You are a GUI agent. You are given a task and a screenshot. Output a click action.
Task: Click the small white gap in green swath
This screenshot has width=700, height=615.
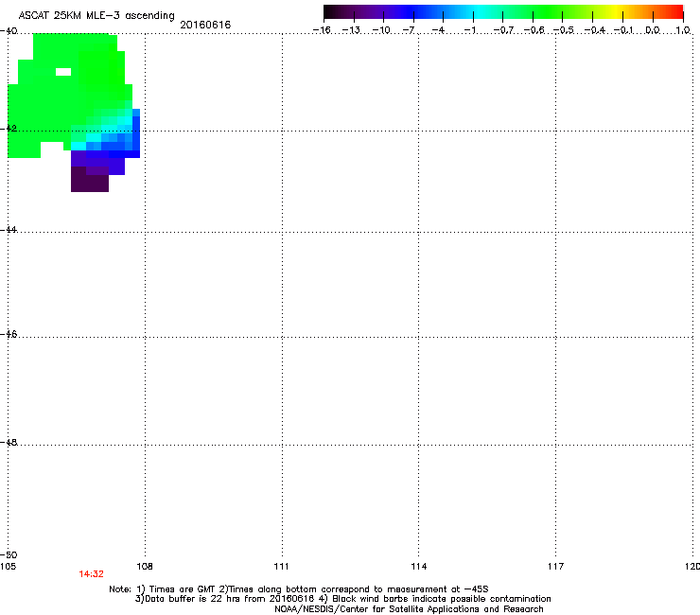(x=63, y=72)
